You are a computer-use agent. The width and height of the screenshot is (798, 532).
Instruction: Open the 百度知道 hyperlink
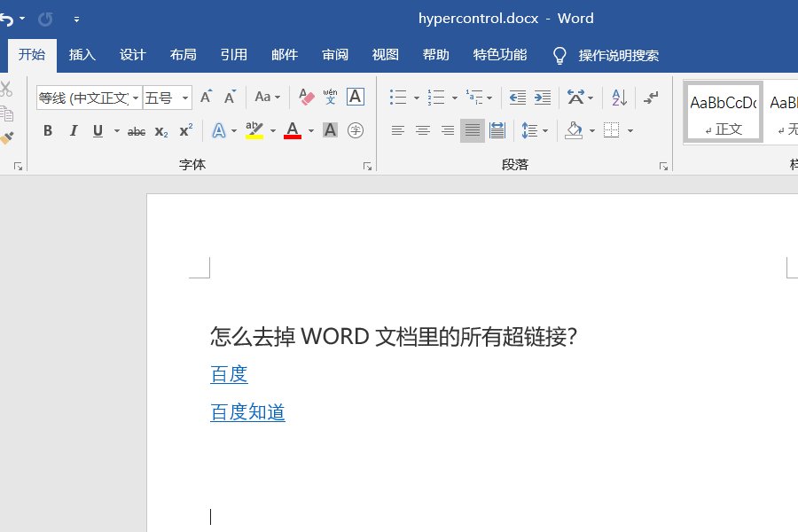[x=247, y=411]
